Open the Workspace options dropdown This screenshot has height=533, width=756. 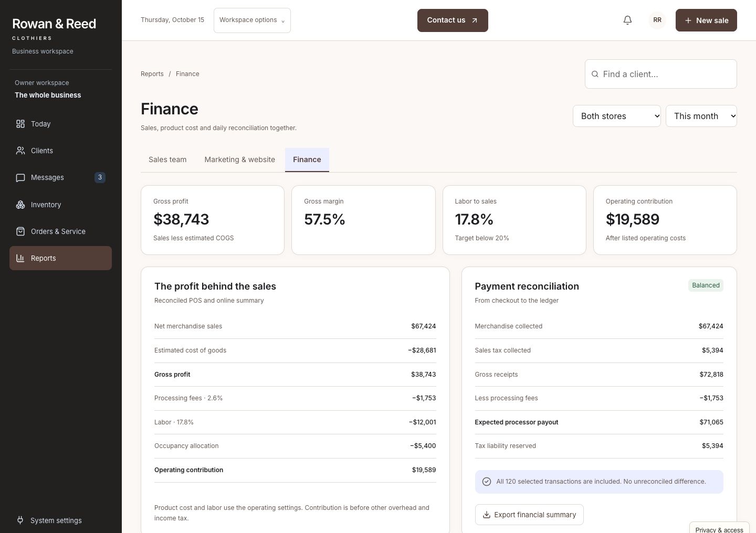pos(252,20)
